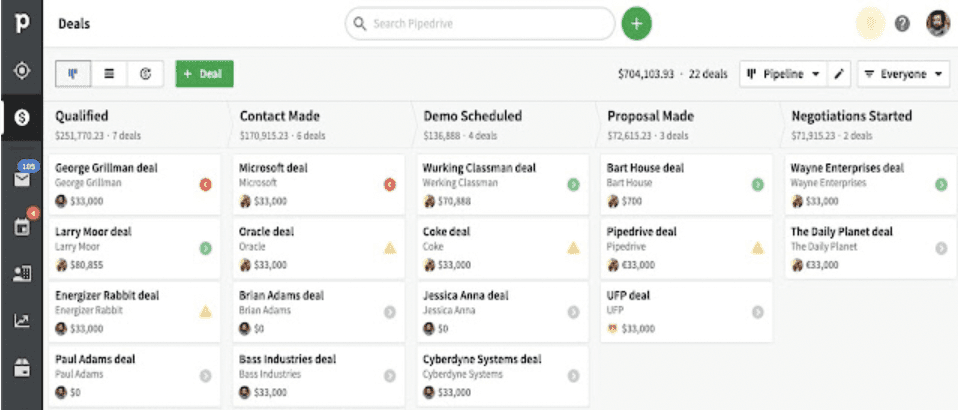Image resolution: width=958 pixels, height=410 pixels.
Task: Click green activity icon on Larry Moor deal
Action: [205, 248]
